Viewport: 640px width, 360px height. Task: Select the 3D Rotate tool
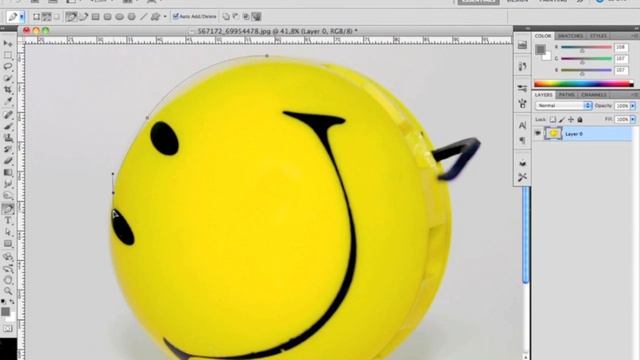pyautogui.click(x=8, y=257)
